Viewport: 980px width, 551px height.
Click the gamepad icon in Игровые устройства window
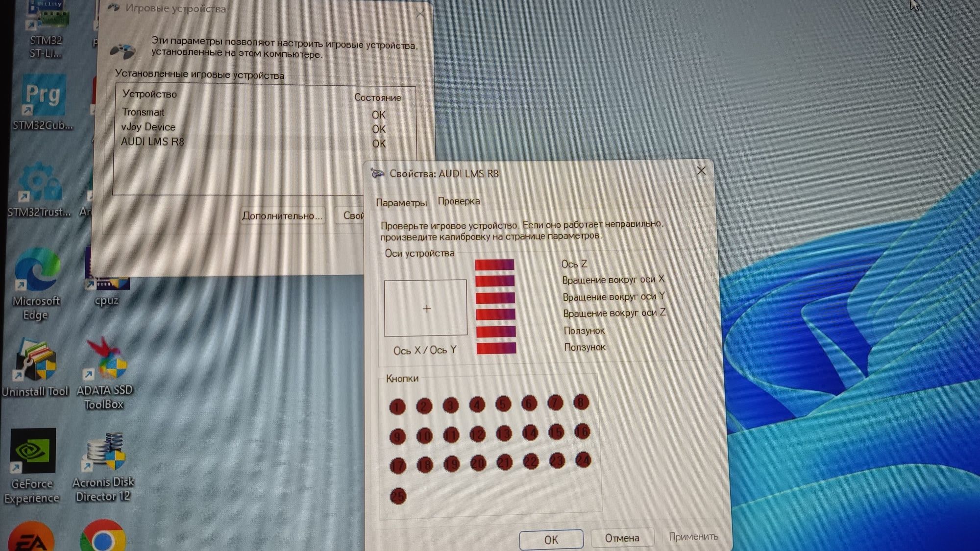122,50
